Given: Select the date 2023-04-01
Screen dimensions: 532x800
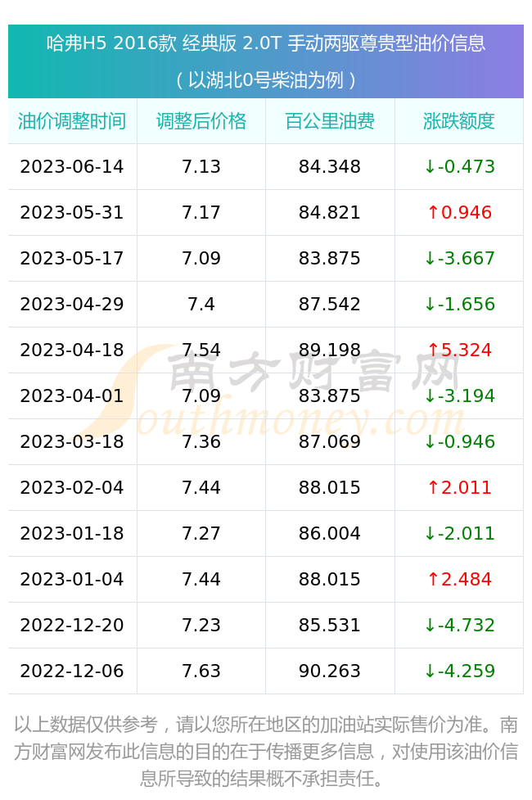Looking at the screenshot, I should [72, 396].
